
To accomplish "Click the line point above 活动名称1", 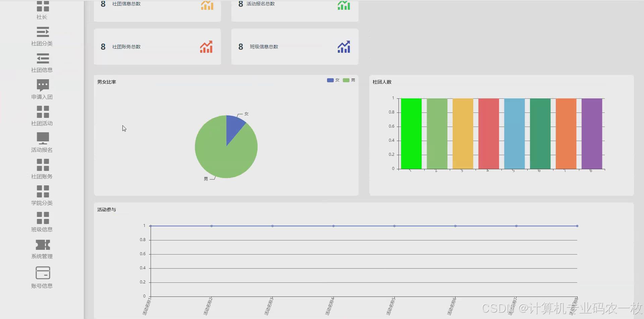I will pyautogui.click(x=151, y=226).
